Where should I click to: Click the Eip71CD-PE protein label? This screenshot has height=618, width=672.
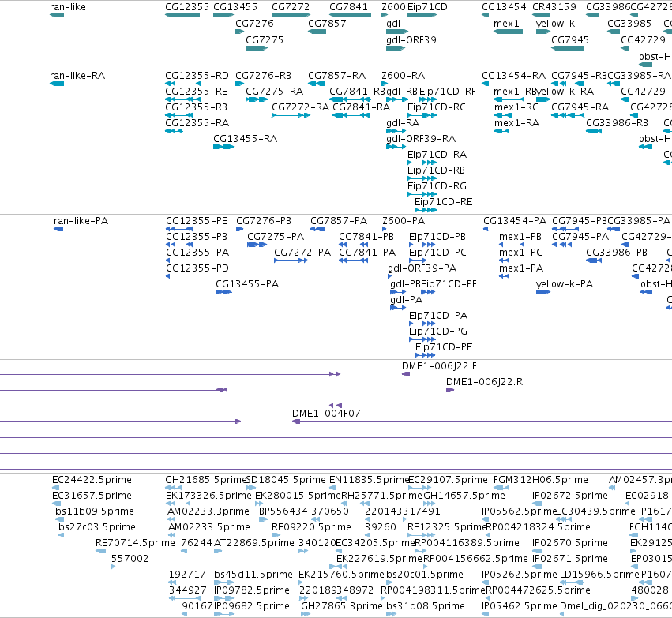[444, 347]
